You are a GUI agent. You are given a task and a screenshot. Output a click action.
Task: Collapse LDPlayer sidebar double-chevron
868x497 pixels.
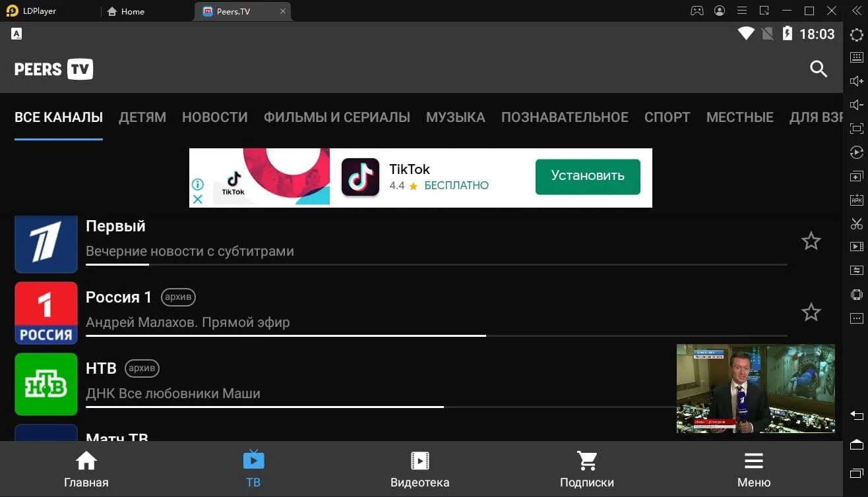coord(856,11)
